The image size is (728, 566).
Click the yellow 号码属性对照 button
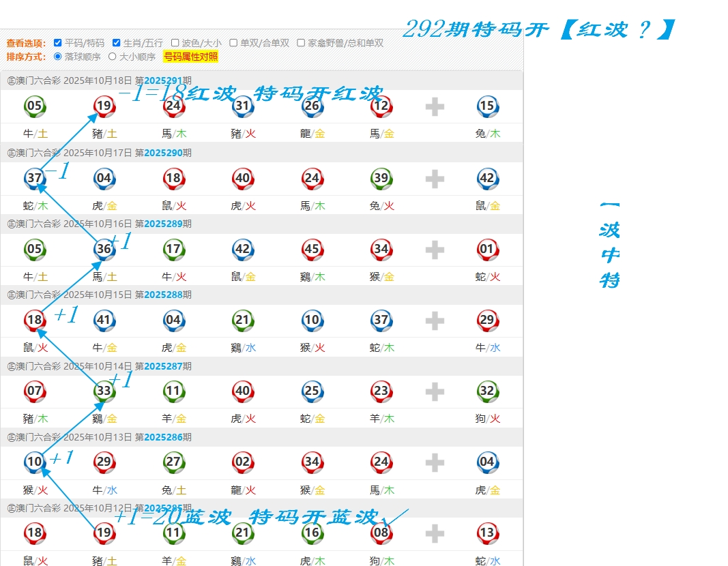[190, 57]
